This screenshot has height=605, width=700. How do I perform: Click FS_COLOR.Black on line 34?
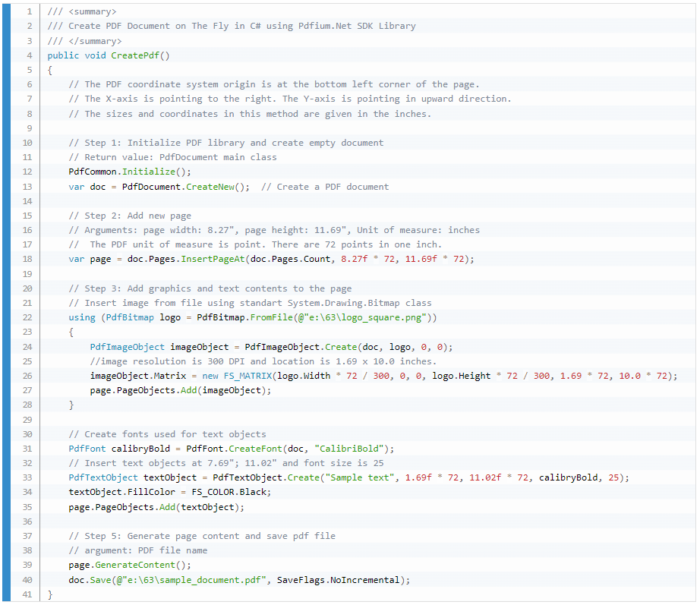coord(229,492)
